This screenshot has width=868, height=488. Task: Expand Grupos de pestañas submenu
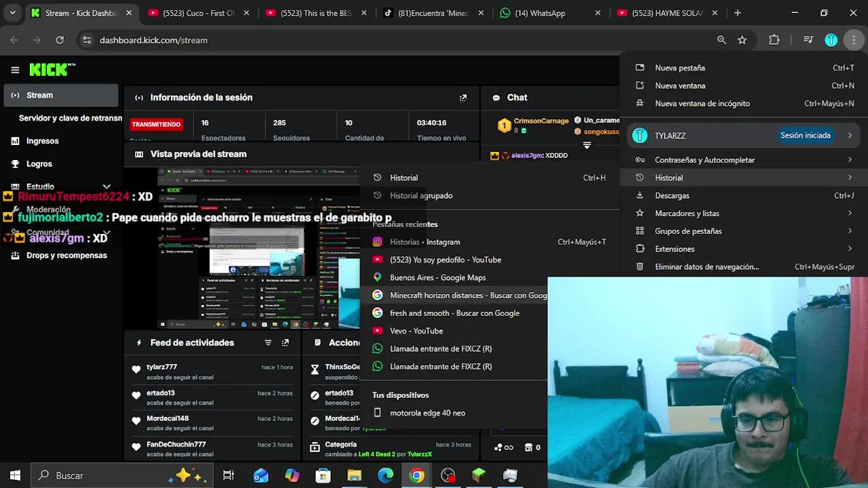850,231
